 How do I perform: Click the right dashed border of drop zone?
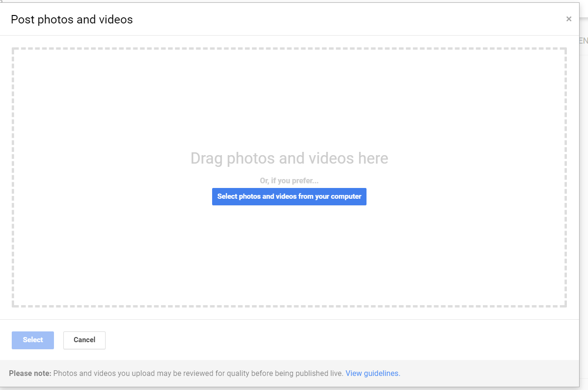tap(565, 177)
